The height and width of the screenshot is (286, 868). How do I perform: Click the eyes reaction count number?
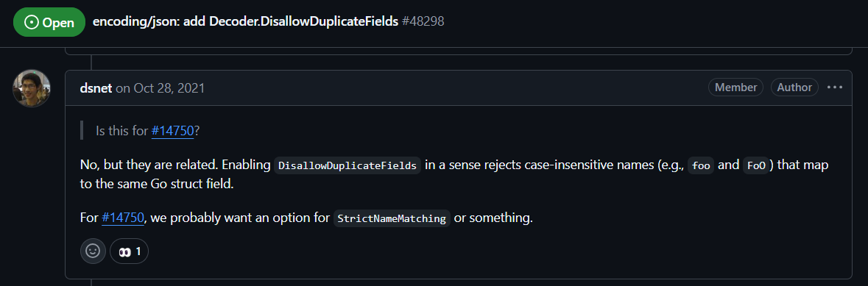(138, 251)
